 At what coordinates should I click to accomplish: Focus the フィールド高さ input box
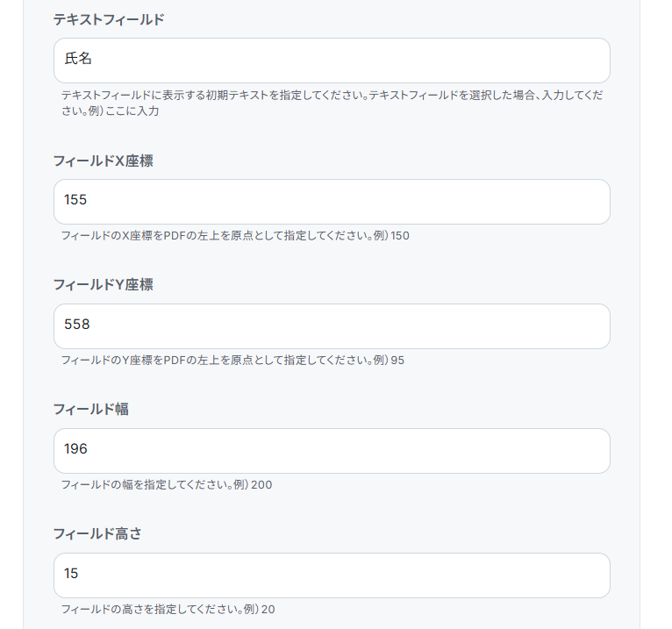click(x=332, y=575)
